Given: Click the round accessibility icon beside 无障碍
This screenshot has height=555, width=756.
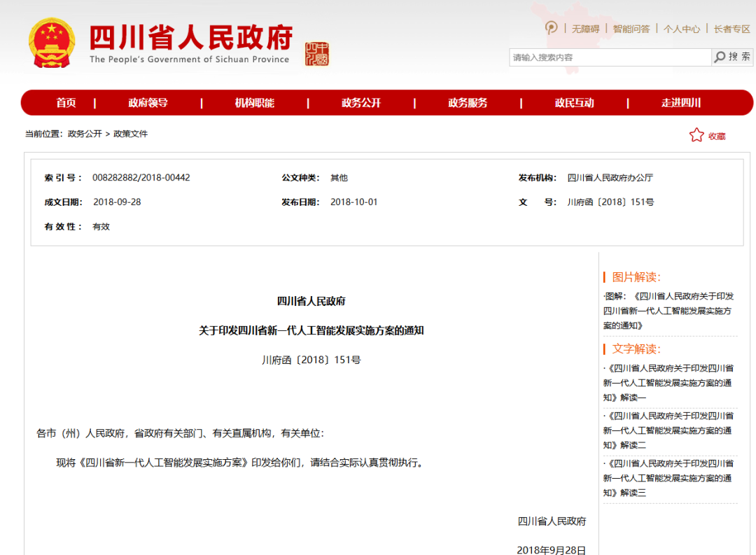Looking at the screenshot, I should click(x=552, y=28).
